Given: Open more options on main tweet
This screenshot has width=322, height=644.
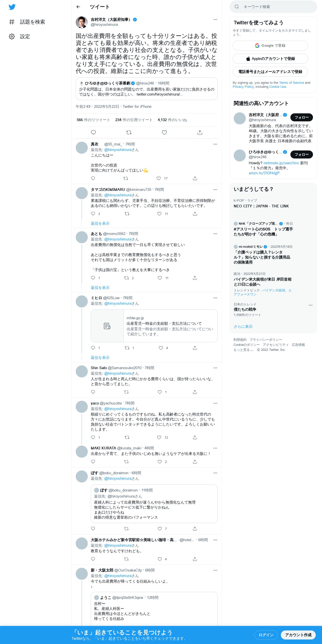Looking at the screenshot, I should (215, 20).
